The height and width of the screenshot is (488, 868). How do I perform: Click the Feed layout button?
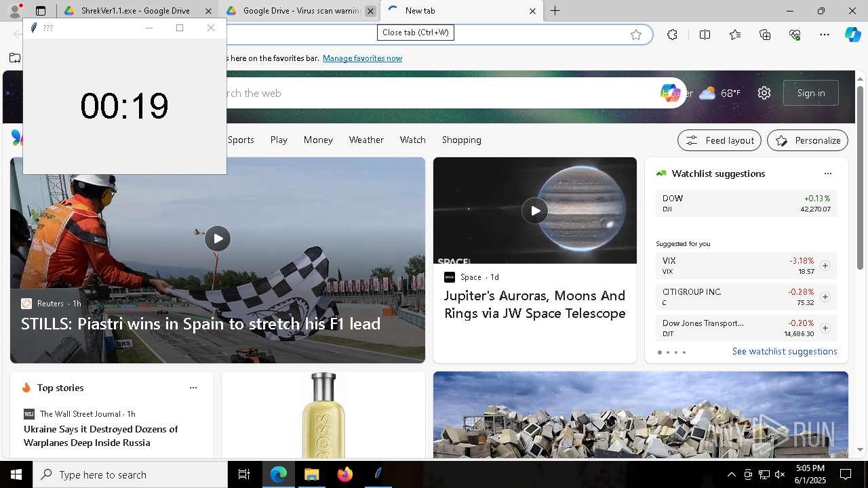tap(719, 140)
